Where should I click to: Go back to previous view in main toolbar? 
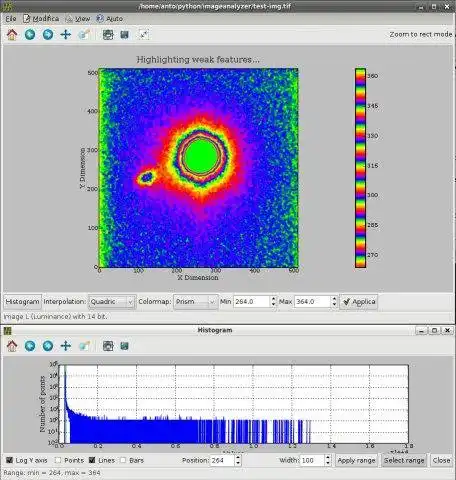30,34
